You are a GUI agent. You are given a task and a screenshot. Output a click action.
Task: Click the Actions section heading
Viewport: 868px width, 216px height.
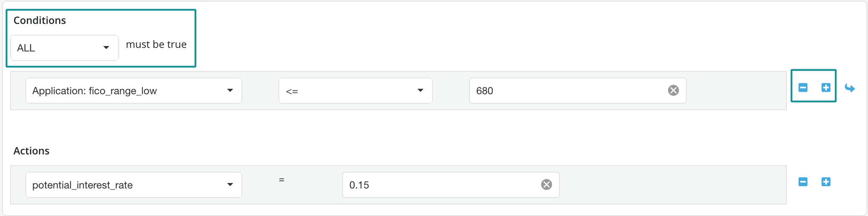click(31, 151)
